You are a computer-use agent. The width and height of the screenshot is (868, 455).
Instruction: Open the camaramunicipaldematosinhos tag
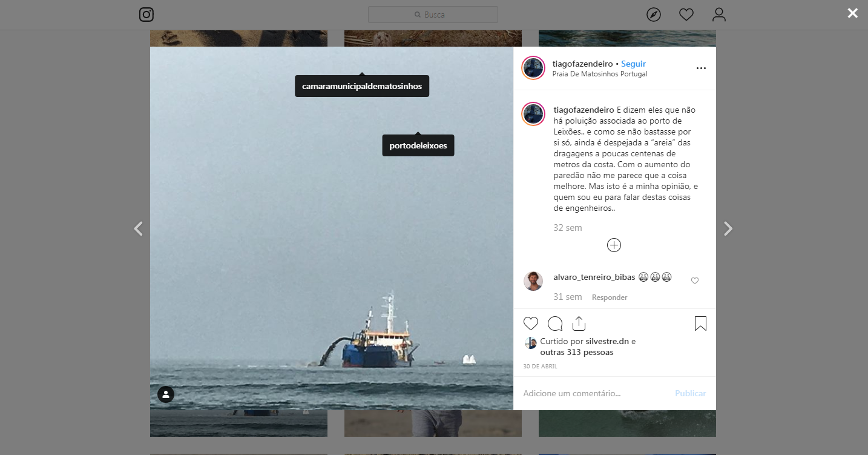pos(362,86)
